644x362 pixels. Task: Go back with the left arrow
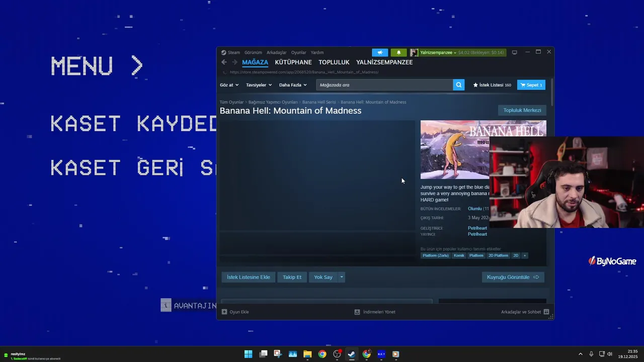[224, 62]
